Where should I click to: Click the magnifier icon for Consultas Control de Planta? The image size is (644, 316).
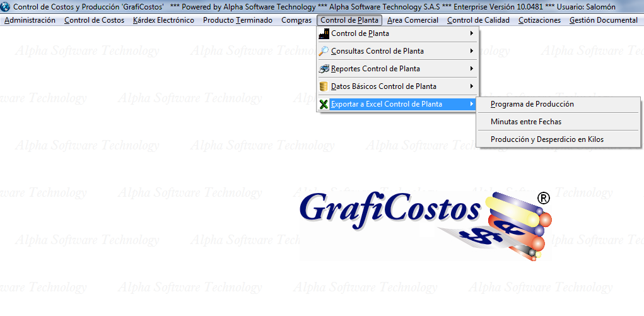coord(324,51)
